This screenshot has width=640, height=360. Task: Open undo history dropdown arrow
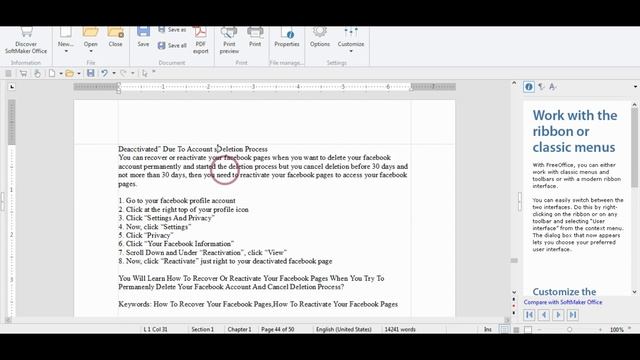114,73
